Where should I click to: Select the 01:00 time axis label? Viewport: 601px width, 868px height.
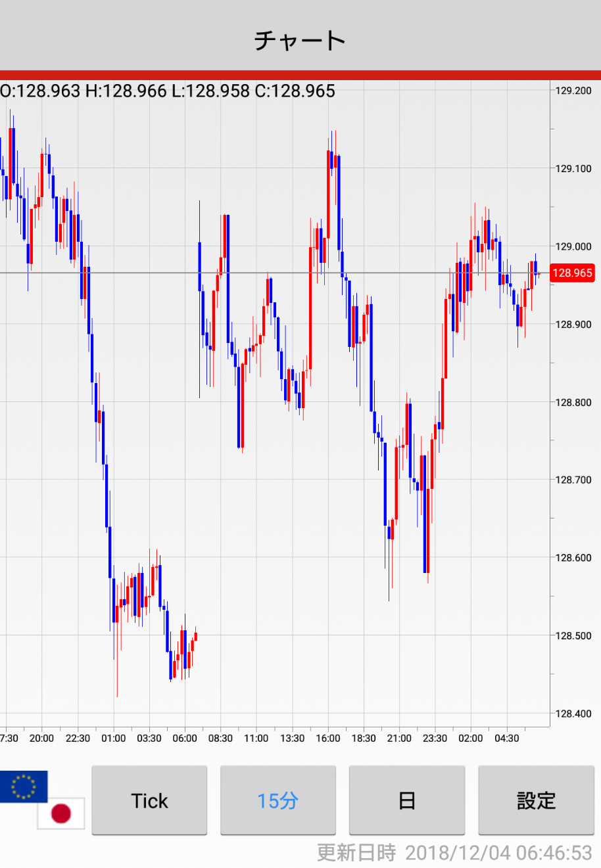(x=113, y=739)
